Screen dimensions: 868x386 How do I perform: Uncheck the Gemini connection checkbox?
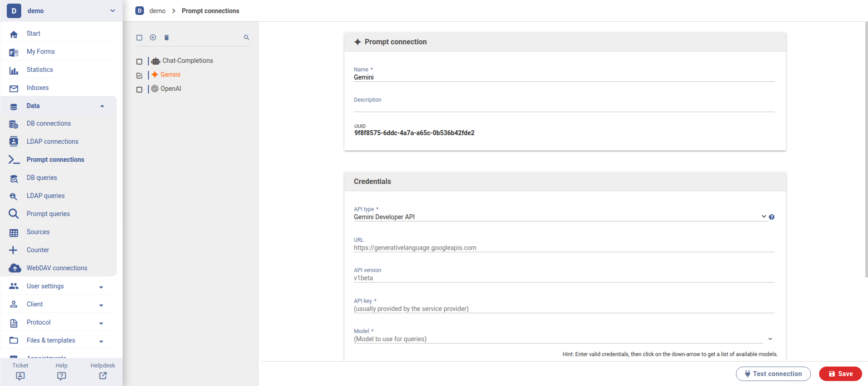coord(139,75)
